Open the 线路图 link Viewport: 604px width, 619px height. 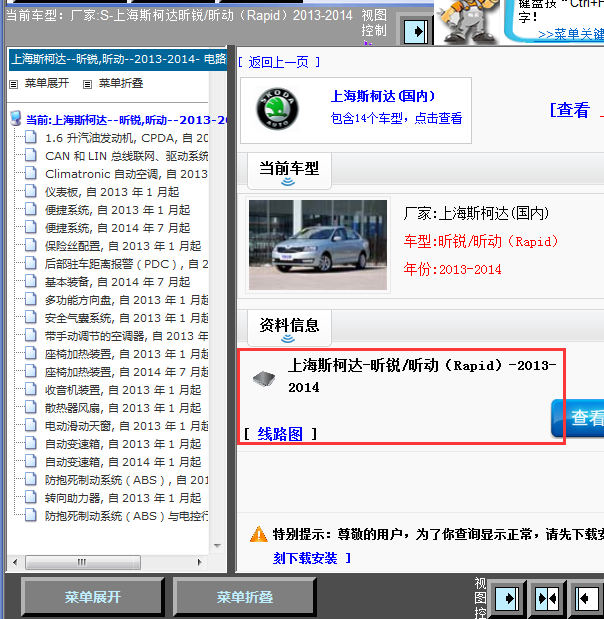[280, 434]
